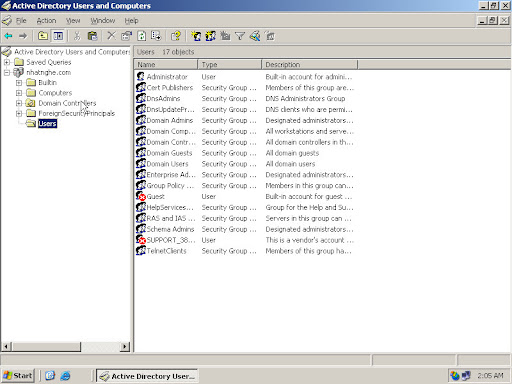Screen dimensions: 512x384
Task: Open the Windows Start menu
Action: click(x=18, y=376)
